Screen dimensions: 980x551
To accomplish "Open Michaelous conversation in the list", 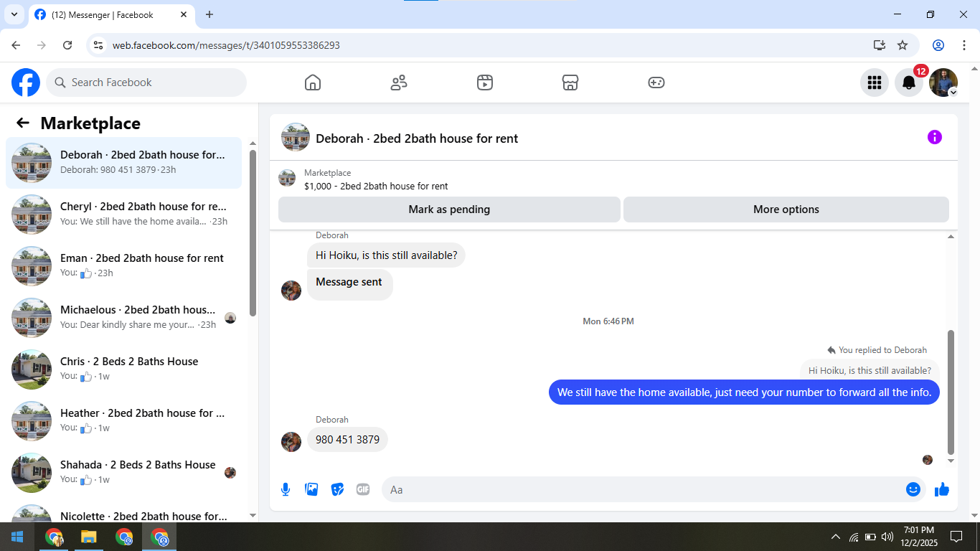I will click(x=123, y=318).
